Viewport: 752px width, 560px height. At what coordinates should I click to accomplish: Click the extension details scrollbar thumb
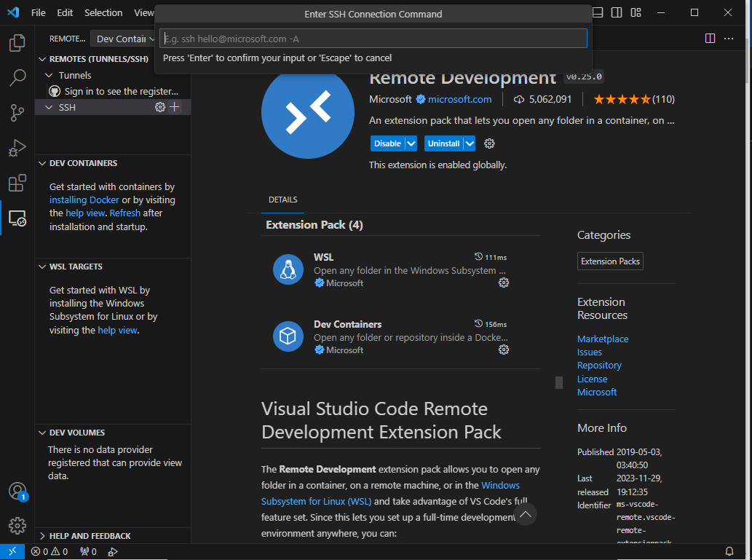point(559,382)
